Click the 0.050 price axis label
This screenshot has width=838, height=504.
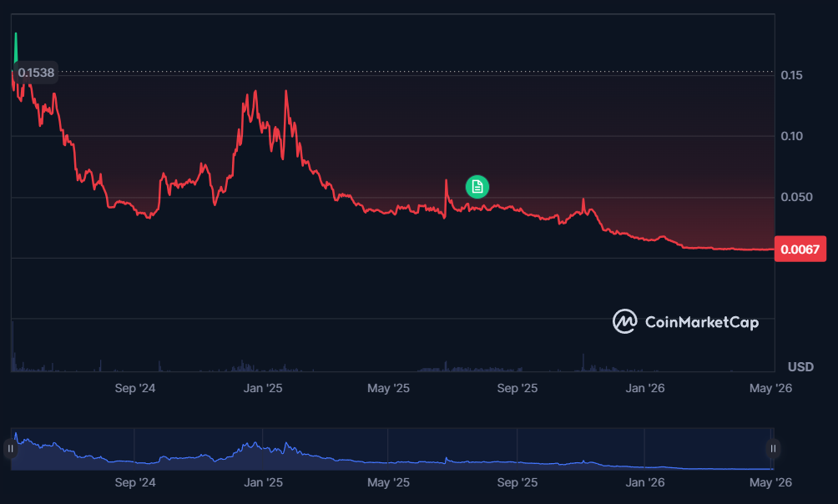tap(796, 197)
